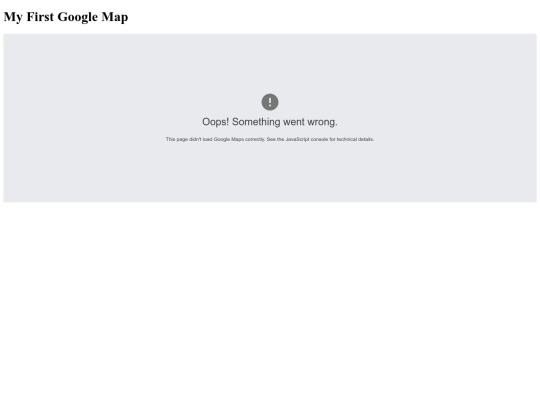
Task: Click "console" in the small error text
Action: point(319,139)
